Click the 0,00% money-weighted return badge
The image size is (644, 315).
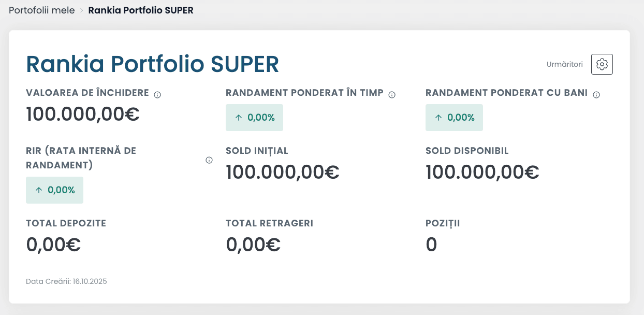[x=454, y=117]
